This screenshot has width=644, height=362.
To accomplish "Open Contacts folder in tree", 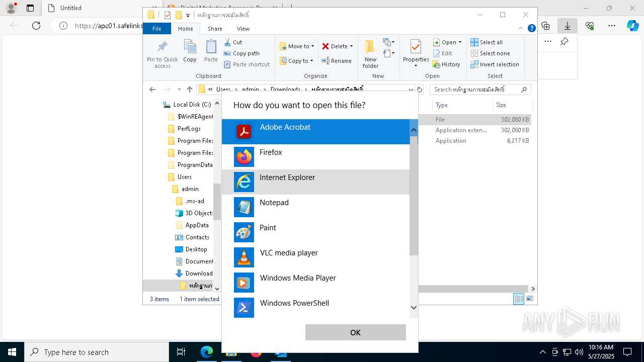I will point(192,237).
